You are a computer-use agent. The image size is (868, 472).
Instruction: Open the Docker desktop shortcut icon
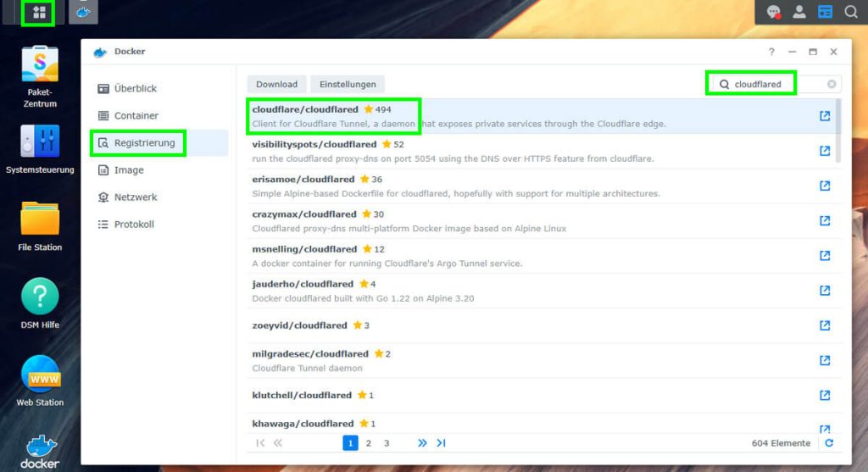40,452
